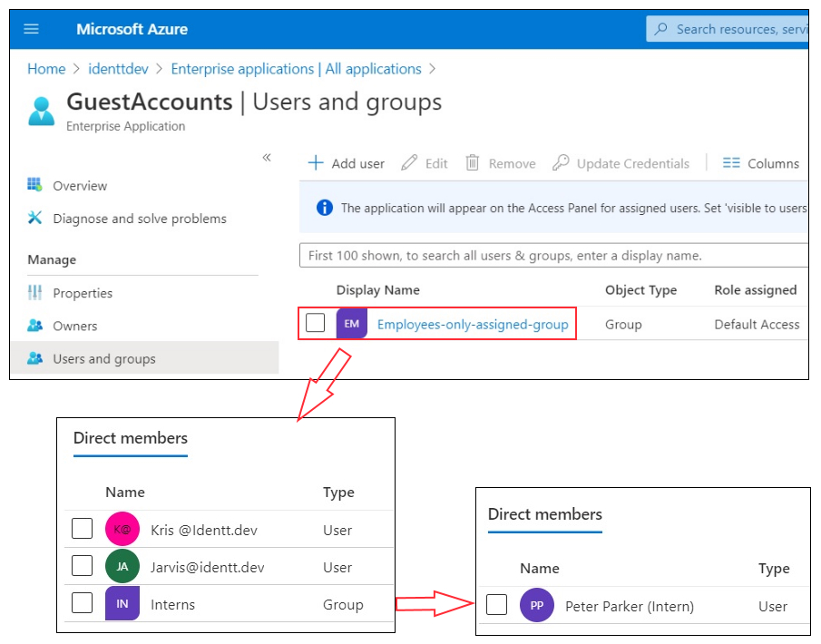Select the checkbox beside Kris @Identt.dev

pos(83,528)
